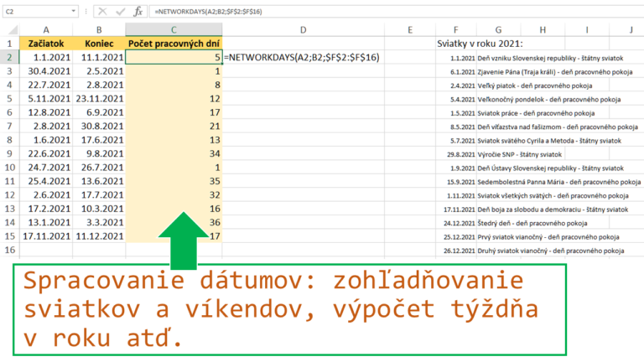Click inside the NETWORKDAYS formula bar text
This screenshot has height=362, width=644.
[218, 12]
